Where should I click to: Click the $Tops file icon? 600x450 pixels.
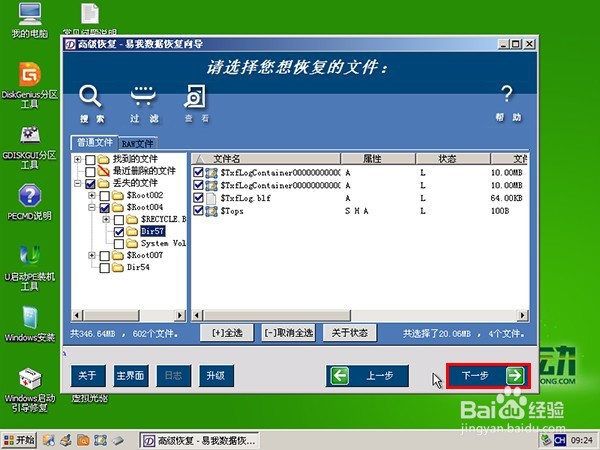[x=211, y=211]
